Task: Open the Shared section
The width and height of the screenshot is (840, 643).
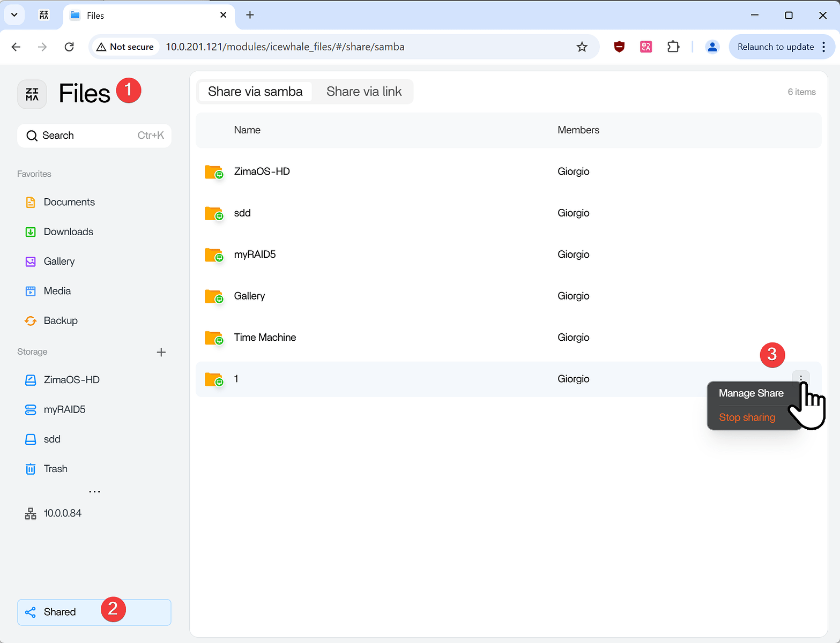Action: (94, 612)
